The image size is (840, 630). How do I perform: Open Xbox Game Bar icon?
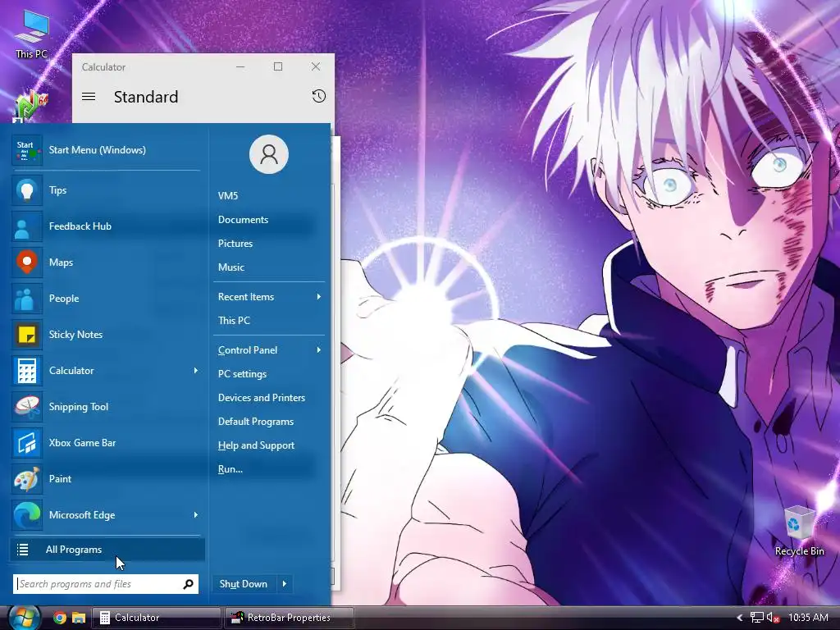tap(27, 443)
